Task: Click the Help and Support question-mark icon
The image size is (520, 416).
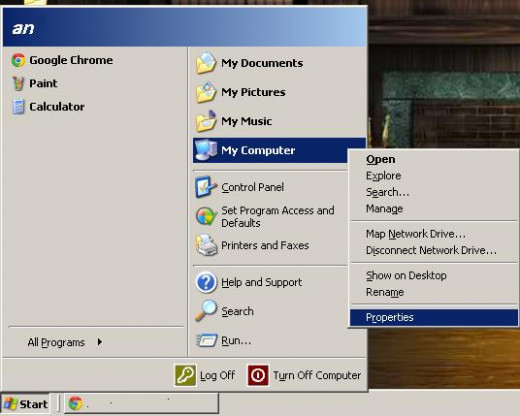Action: (x=206, y=282)
